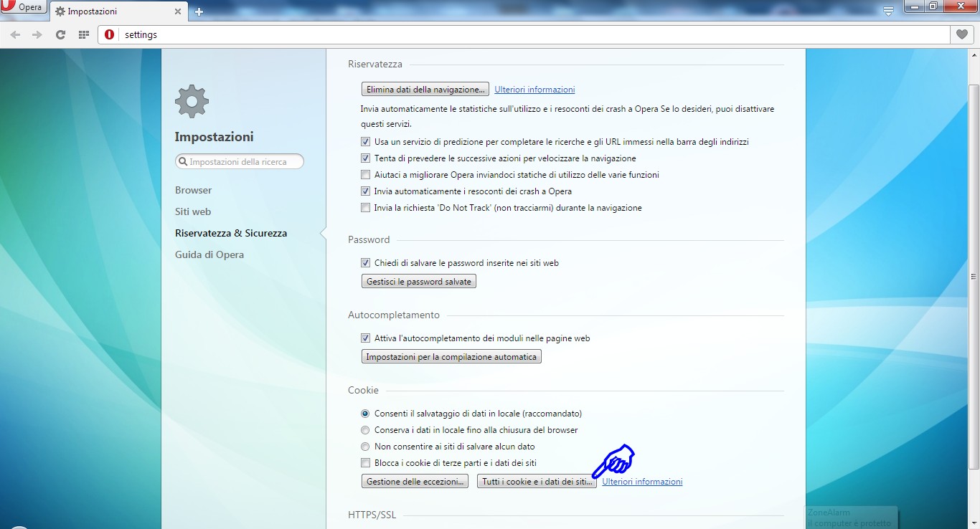Enable the 'Do Not Track' request option

[365, 207]
